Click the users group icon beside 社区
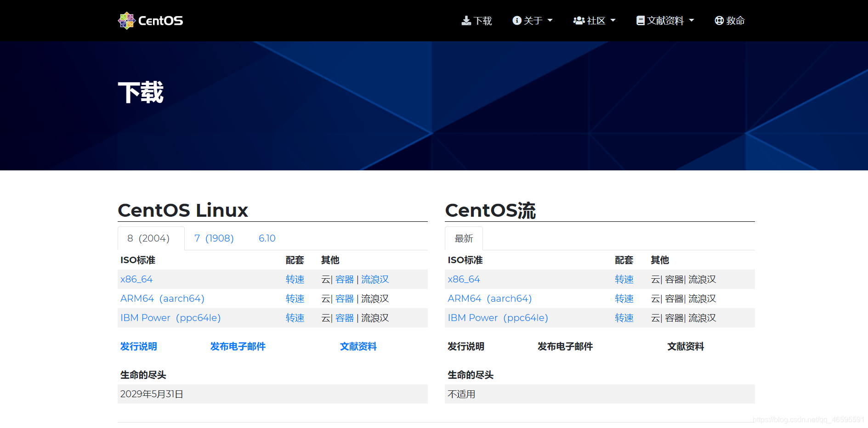This screenshot has width=868, height=428. point(579,21)
